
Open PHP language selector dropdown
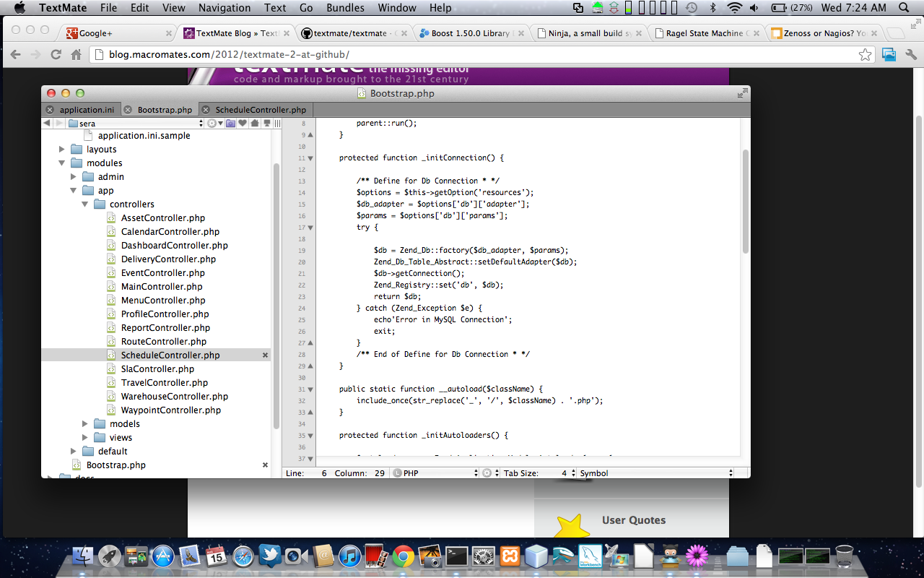coord(435,473)
